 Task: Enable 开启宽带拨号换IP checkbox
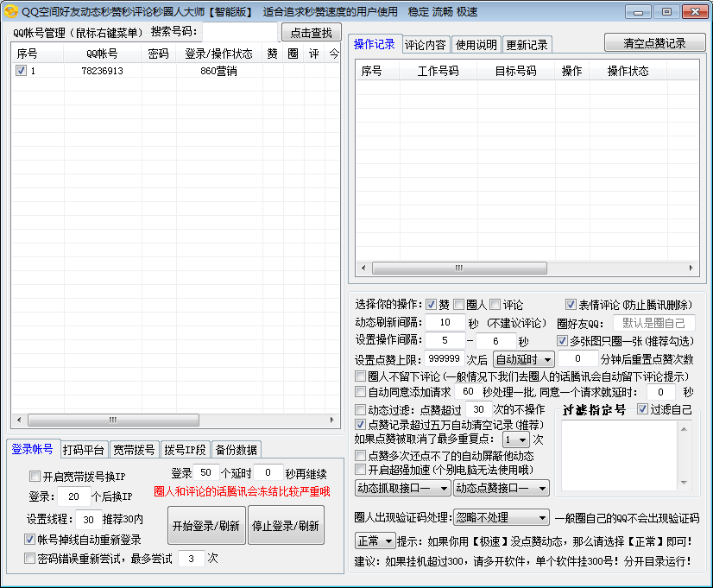click(35, 476)
